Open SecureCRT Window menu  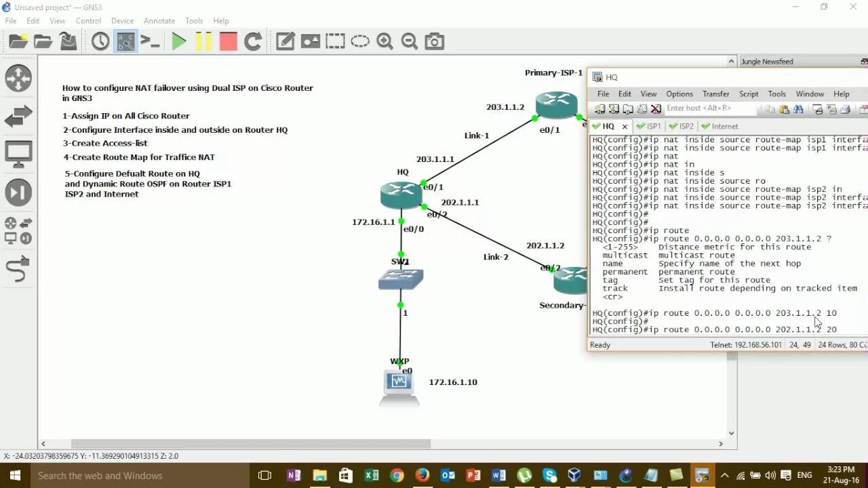tap(810, 94)
